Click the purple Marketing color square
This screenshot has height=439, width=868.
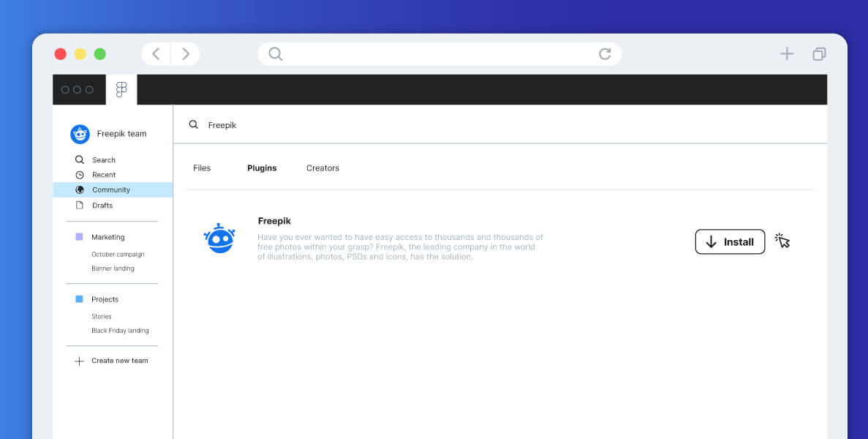(79, 236)
